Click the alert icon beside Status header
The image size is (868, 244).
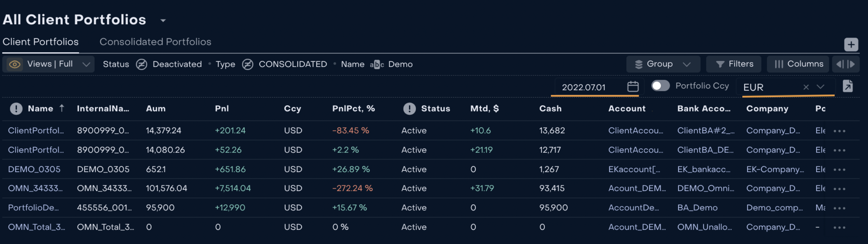[x=409, y=108]
